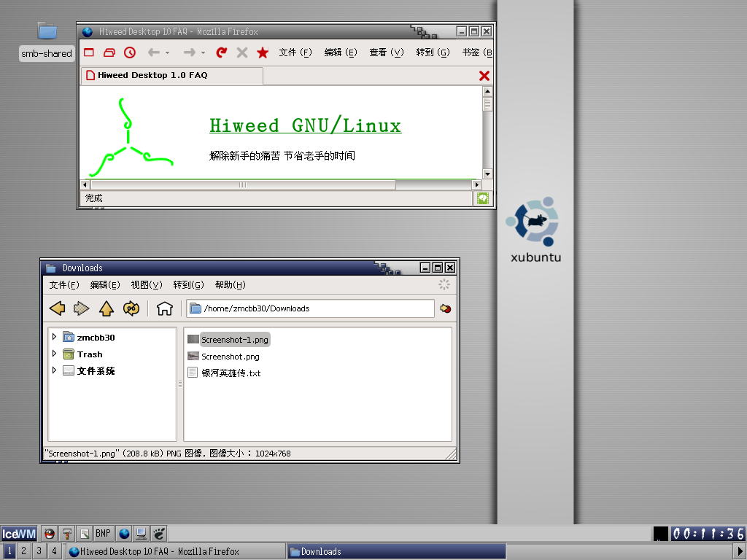
Task: Bookmark page with red star icon
Action: pos(263,52)
